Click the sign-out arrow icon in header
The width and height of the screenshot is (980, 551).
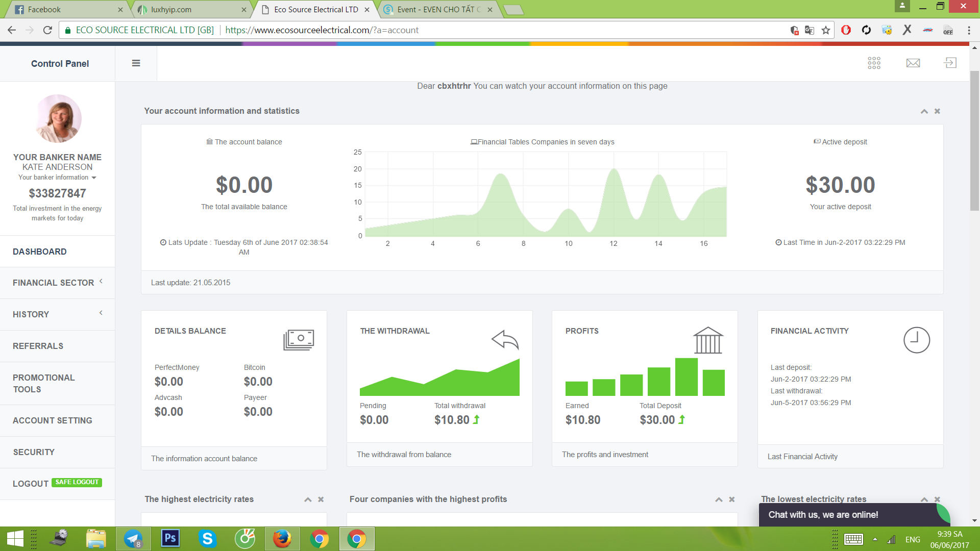[950, 63]
